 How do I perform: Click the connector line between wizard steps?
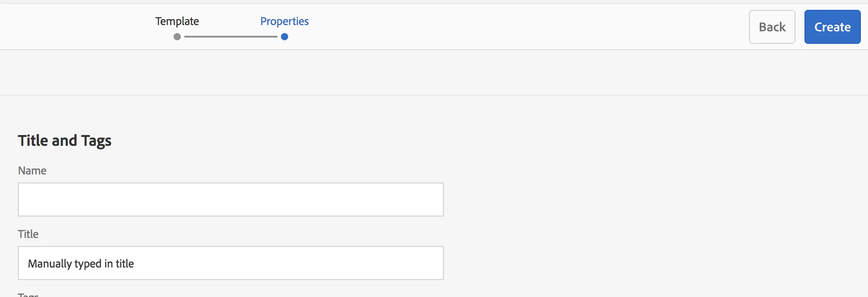pyautogui.click(x=231, y=37)
